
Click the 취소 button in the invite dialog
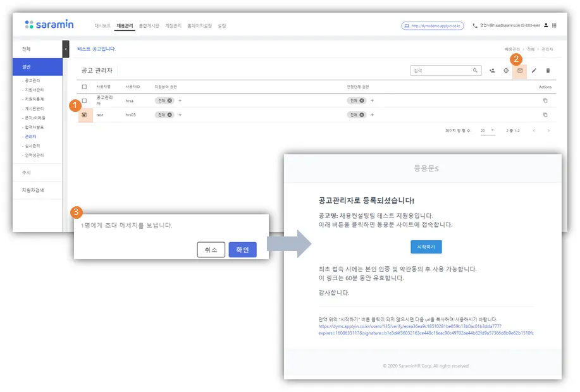pos(211,250)
